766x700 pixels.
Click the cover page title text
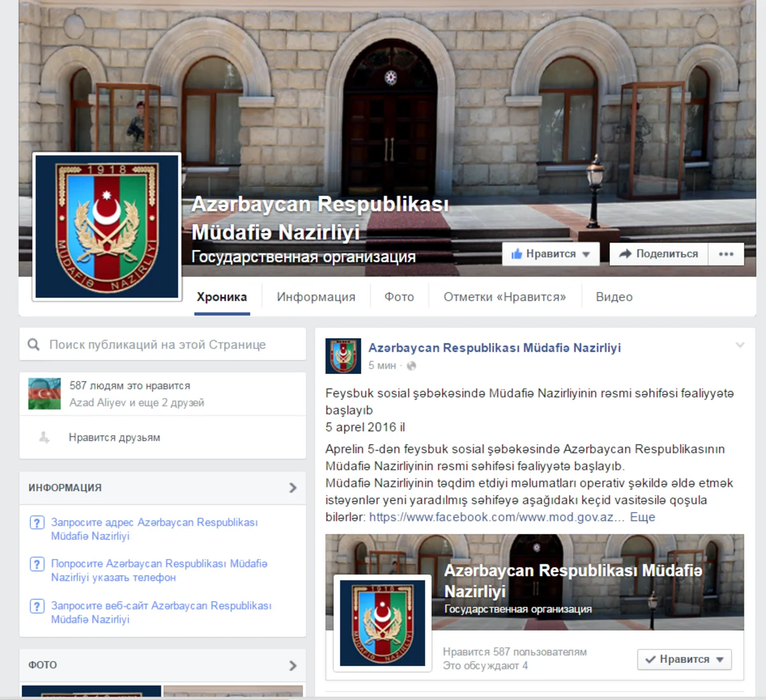(320, 218)
